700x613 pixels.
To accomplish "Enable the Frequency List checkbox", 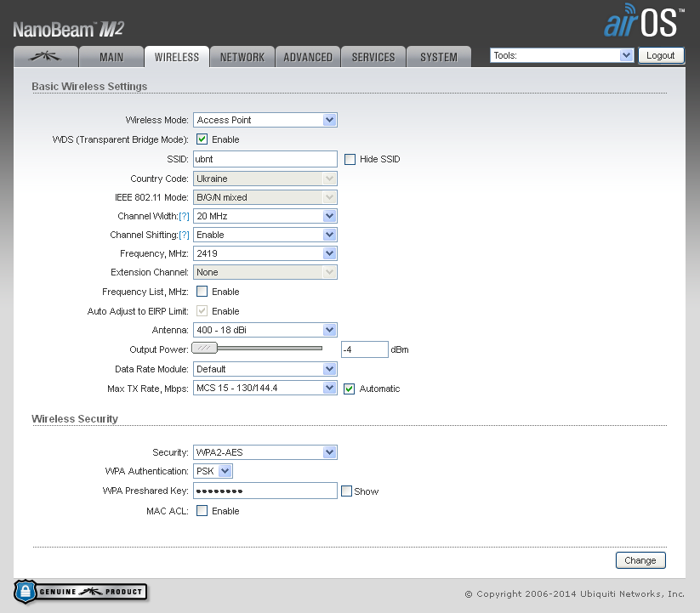I will pos(202,292).
